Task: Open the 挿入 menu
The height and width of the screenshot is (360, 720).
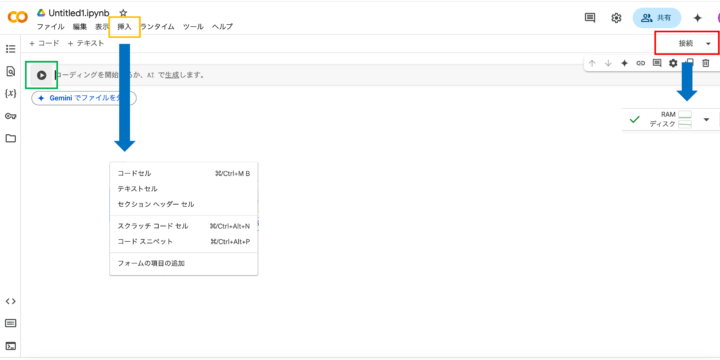Action: coord(124,27)
